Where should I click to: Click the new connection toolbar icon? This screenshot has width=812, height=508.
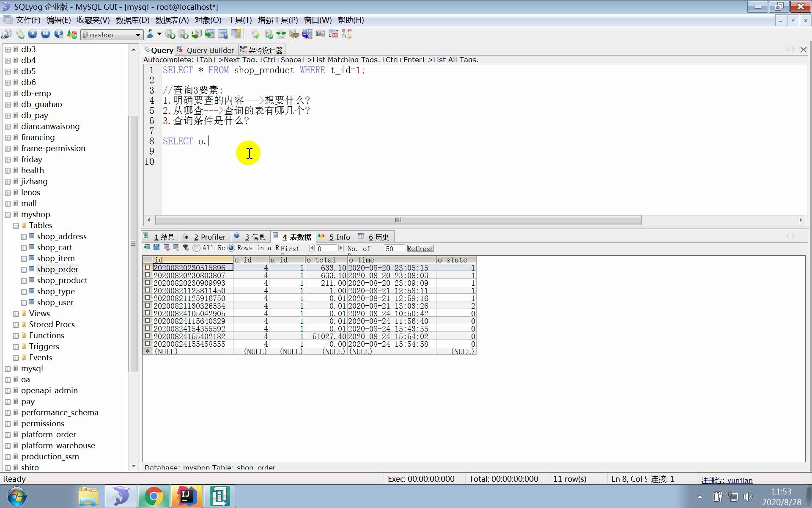pos(6,34)
